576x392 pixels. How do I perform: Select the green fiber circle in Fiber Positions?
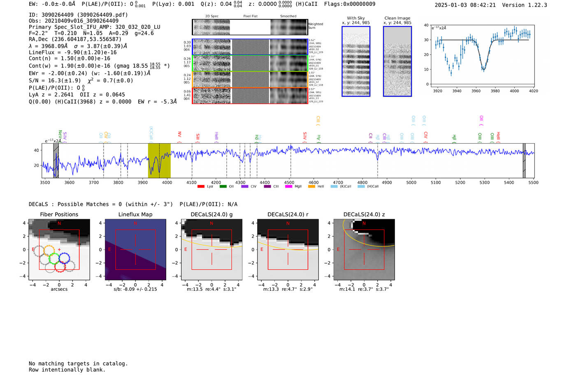point(54,259)
